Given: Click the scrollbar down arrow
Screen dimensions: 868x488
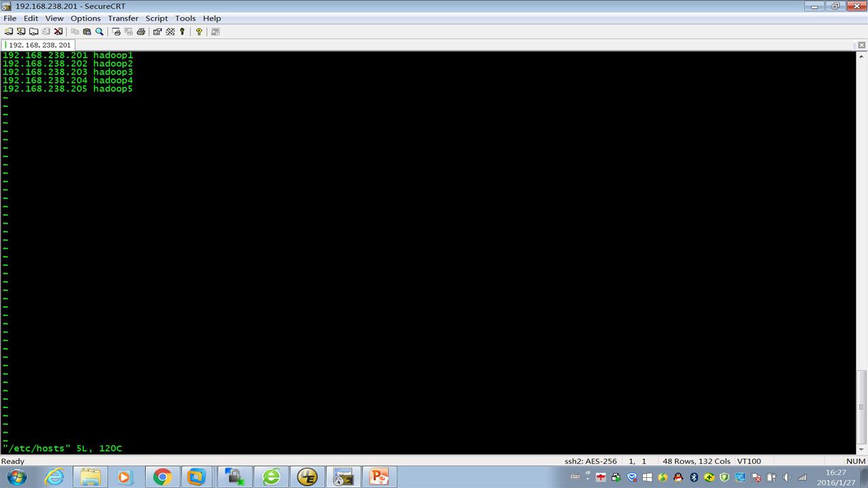Looking at the screenshot, I should tap(862, 449).
